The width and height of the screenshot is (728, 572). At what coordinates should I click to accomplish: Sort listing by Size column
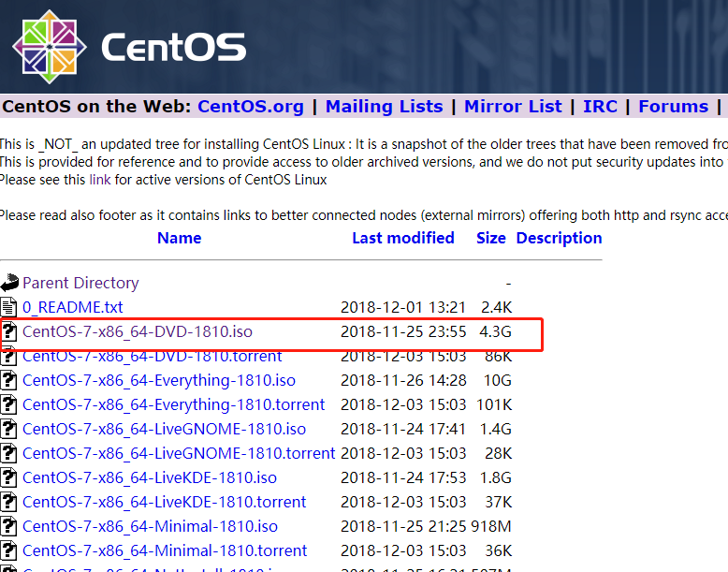coord(490,238)
